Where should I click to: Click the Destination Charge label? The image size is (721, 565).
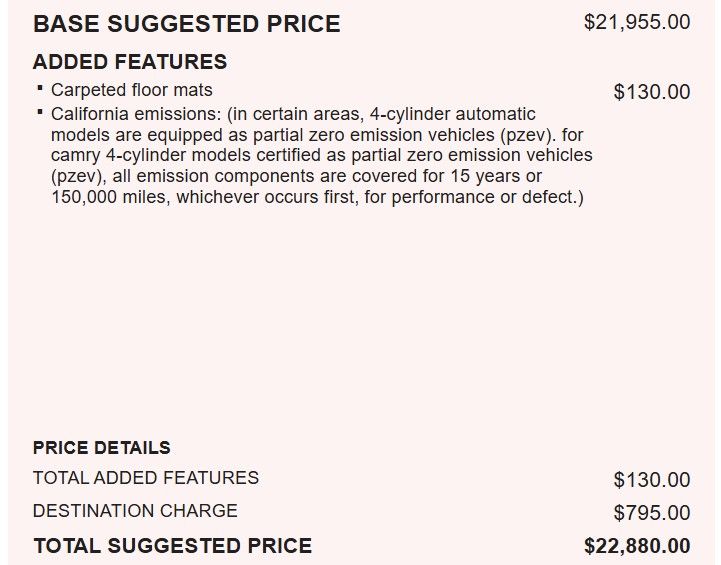[x=135, y=511]
